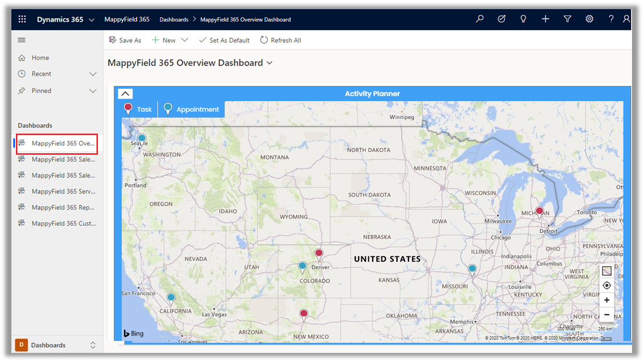644x362 pixels.
Task: Click the red pin near Denver
Action: [319, 253]
